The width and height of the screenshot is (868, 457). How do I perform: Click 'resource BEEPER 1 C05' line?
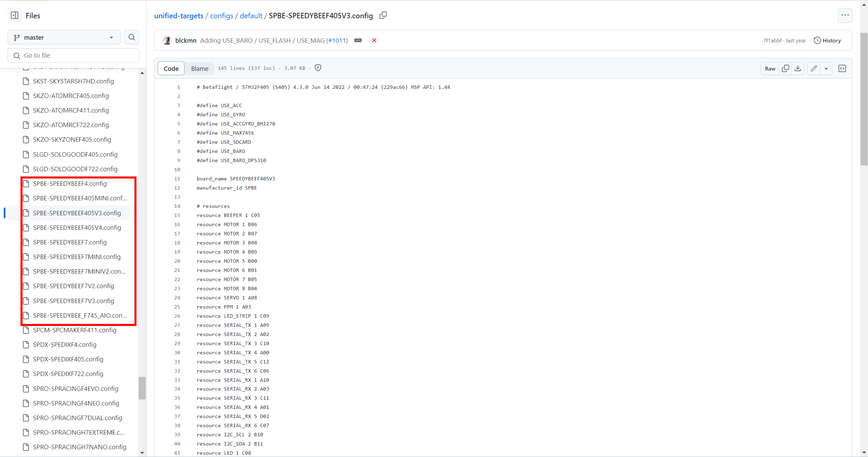pyautogui.click(x=228, y=215)
